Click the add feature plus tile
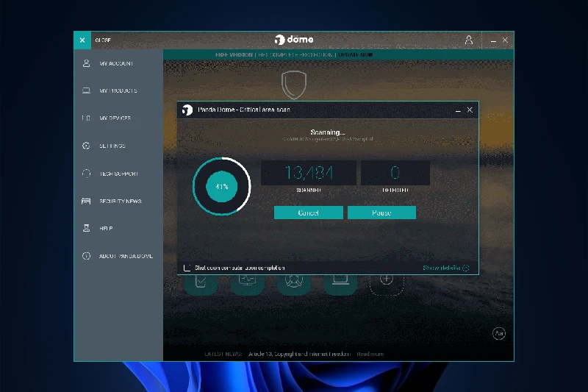The image size is (588, 392). click(x=387, y=279)
